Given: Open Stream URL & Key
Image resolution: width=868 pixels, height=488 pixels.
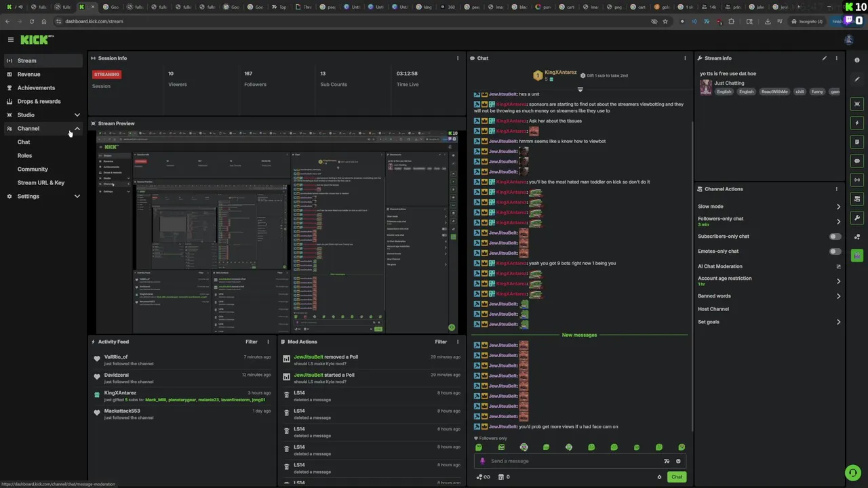Looking at the screenshot, I should pyautogui.click(x=41, y=182).
